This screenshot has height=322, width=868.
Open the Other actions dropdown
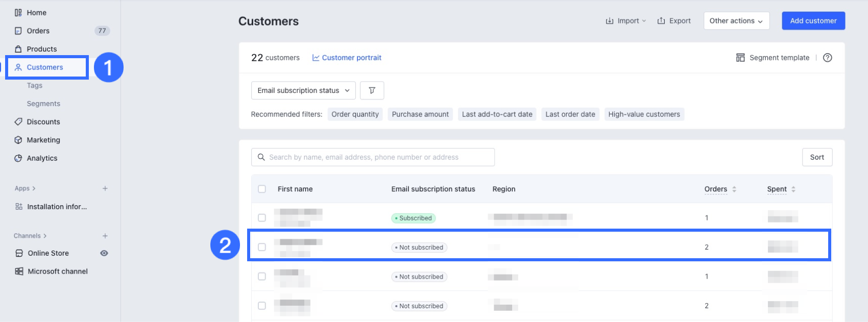point(736,21)
